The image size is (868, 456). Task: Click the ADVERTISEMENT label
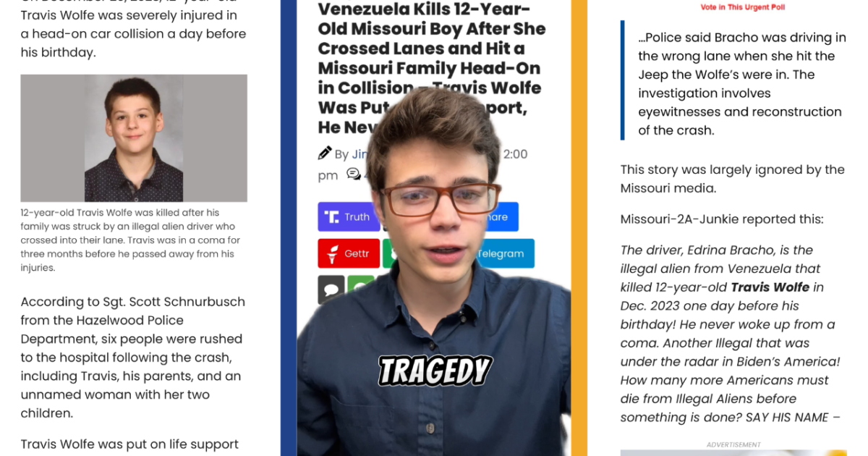733,444
